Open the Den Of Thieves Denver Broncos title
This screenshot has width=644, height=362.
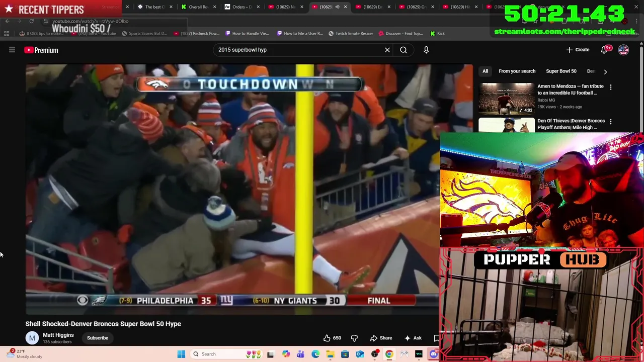(571, 124)
